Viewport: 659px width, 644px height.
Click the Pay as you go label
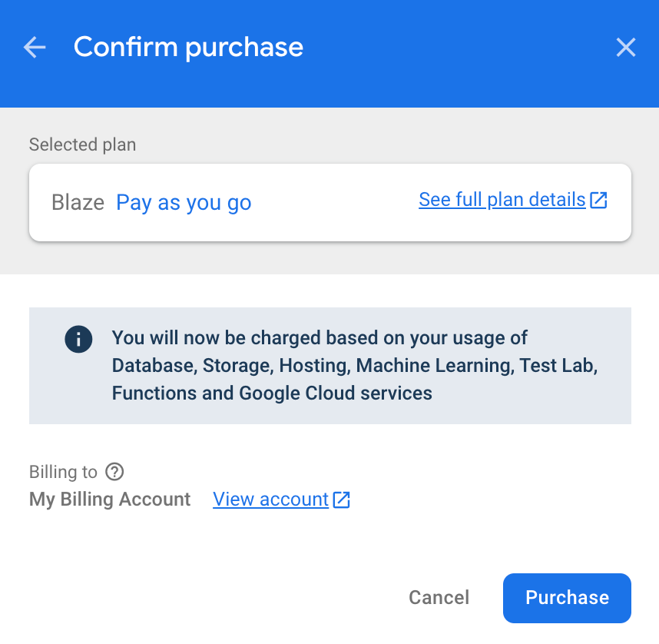coord(184,202)
